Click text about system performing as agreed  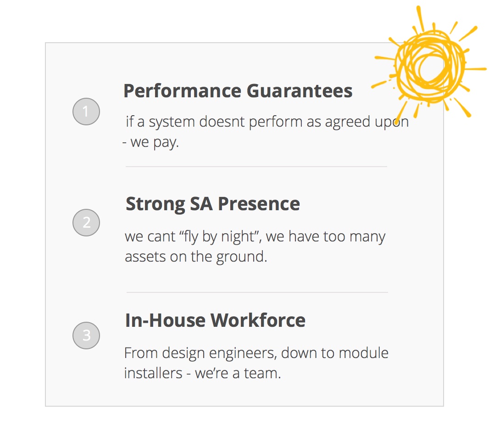(267, 122)
